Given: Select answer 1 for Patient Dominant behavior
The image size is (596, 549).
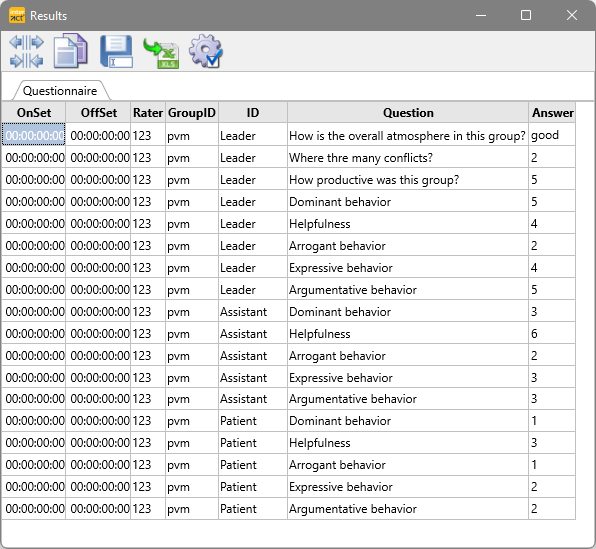Looking at the screenshot, I should (x=552, y=420).
